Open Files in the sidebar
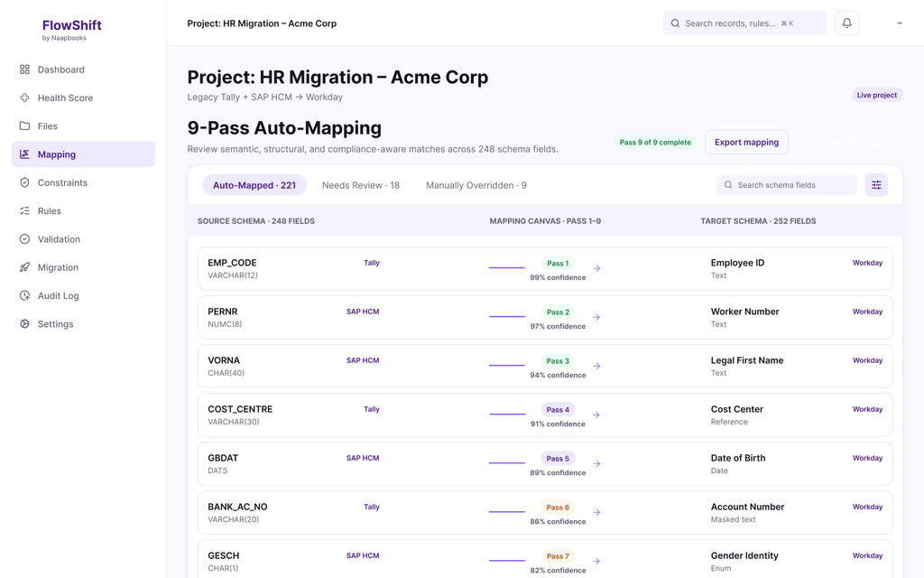This screenshot has height=578, width=924. coord(83,126)
